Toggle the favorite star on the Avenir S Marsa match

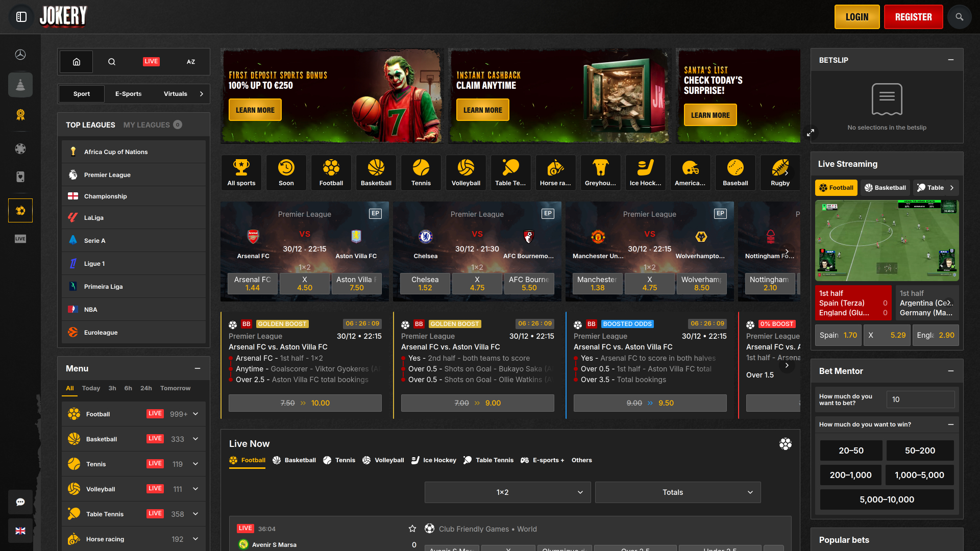412,529
